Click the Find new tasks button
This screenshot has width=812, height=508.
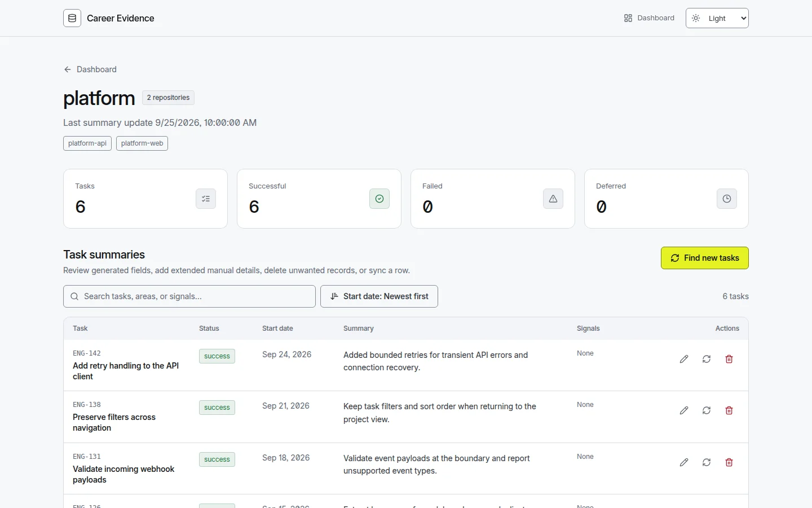pos(705,258)
